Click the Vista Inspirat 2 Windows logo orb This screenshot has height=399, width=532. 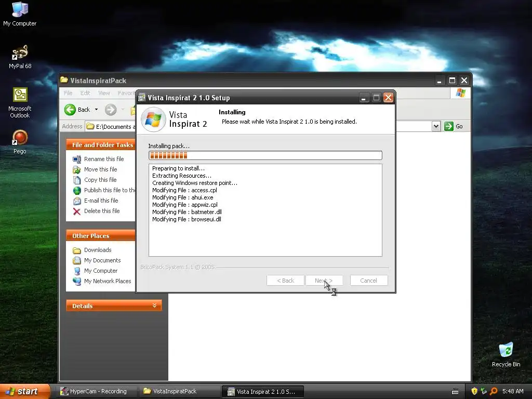tap(153, 119)
